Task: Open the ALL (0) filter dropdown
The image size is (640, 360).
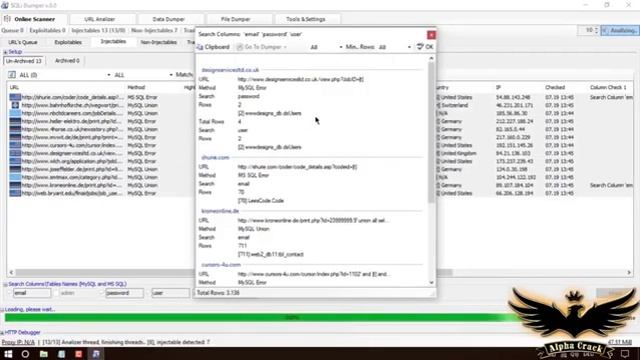Action: click(109, 75)
